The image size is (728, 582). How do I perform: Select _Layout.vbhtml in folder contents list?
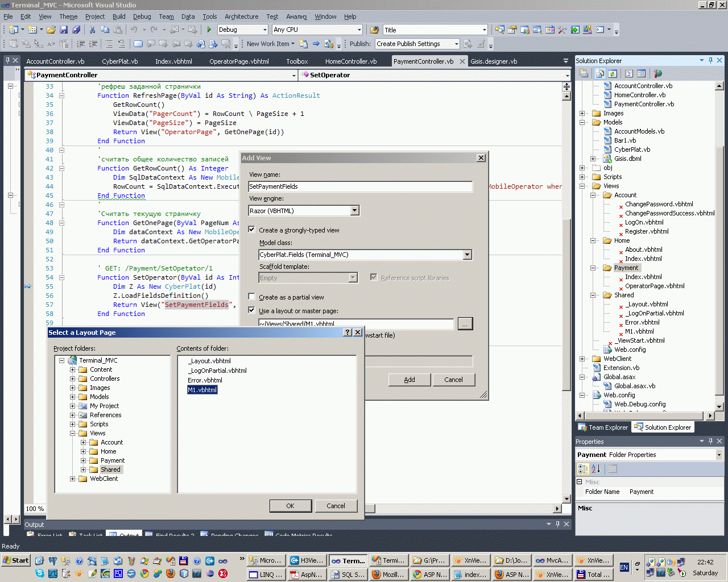[210, 361]
